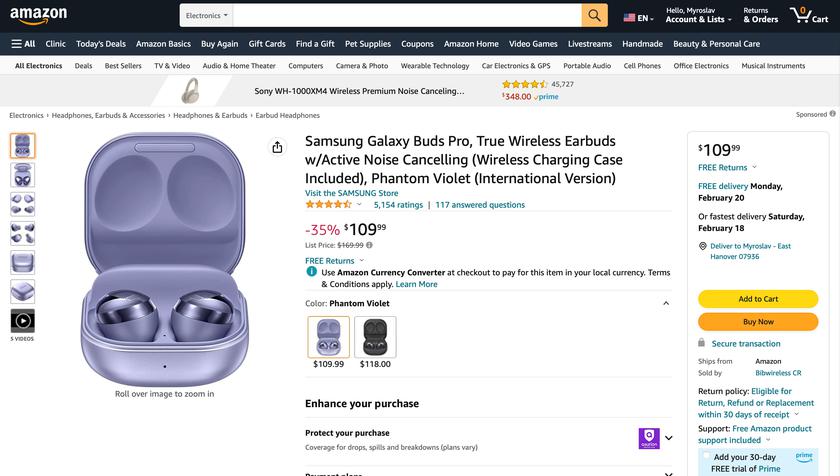Open the Electronics search category dropdown
Viewport: 840px width, 476px height.
pyautogui.click(x=207, y=16)
